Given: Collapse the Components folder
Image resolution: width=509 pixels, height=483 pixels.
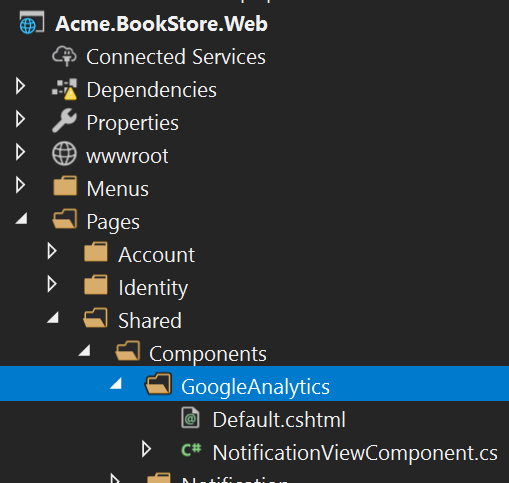Looking at the screenshot, I should pos(85,350).
